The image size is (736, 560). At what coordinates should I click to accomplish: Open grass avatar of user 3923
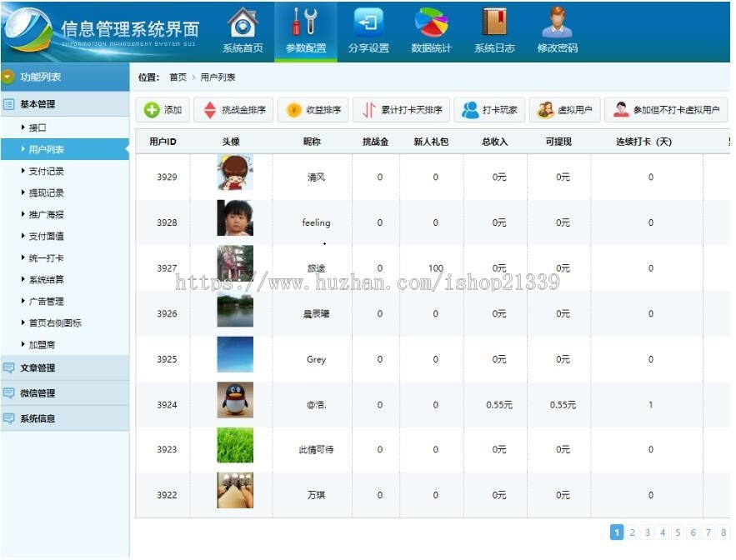[235, 445]
